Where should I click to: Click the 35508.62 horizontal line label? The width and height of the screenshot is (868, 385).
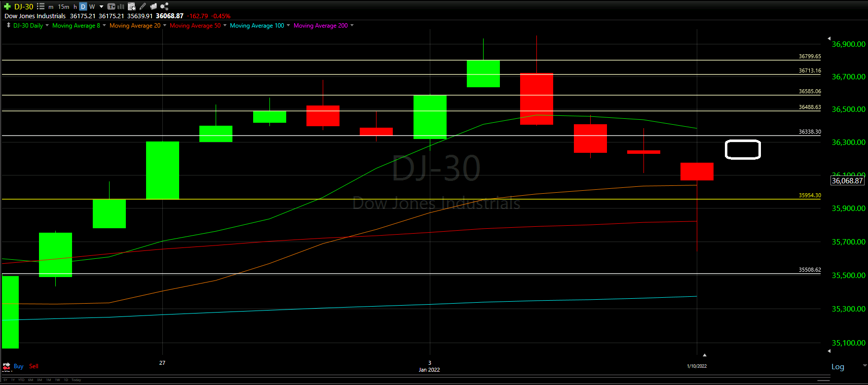tap(810, 270)
